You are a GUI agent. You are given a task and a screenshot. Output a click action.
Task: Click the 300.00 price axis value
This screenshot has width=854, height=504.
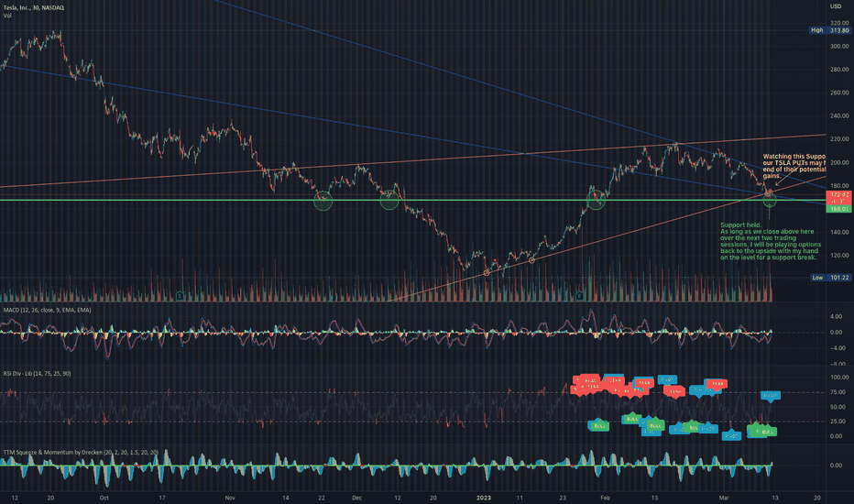839,47
